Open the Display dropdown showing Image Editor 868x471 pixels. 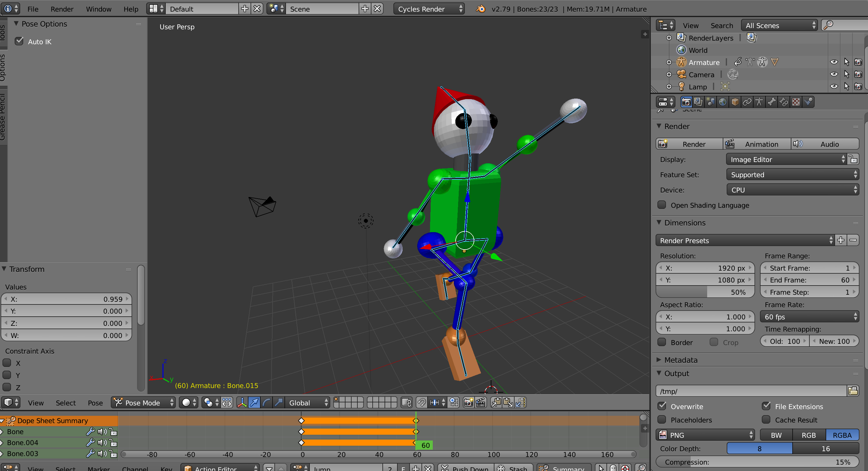click(x=786, y=159)
